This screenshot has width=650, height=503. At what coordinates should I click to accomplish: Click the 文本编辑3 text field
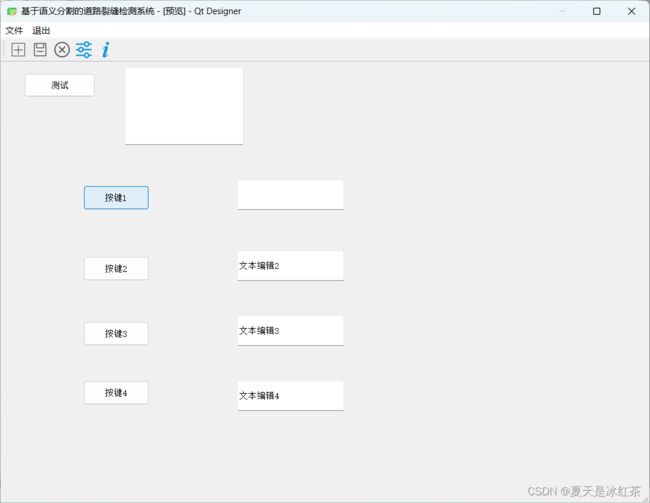(x=290, y=331)
